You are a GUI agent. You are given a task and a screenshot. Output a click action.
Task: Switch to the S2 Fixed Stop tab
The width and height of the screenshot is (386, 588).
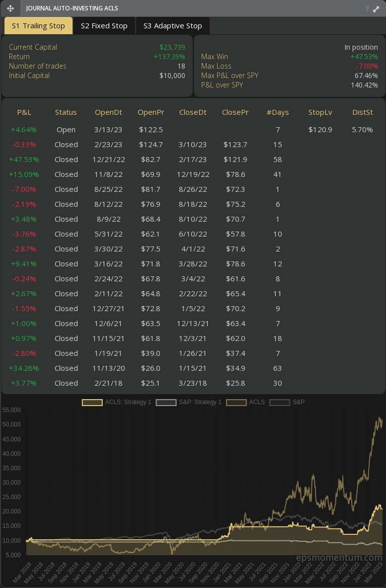(104, 26)
